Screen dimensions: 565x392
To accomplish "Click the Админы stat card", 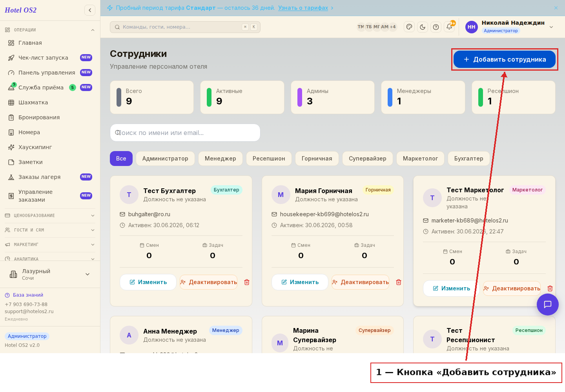I will [x=333, y=97].
